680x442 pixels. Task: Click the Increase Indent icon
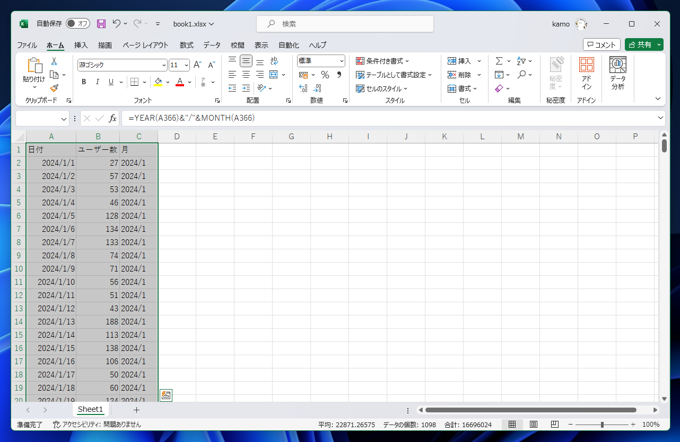click(x=246, y=88)
